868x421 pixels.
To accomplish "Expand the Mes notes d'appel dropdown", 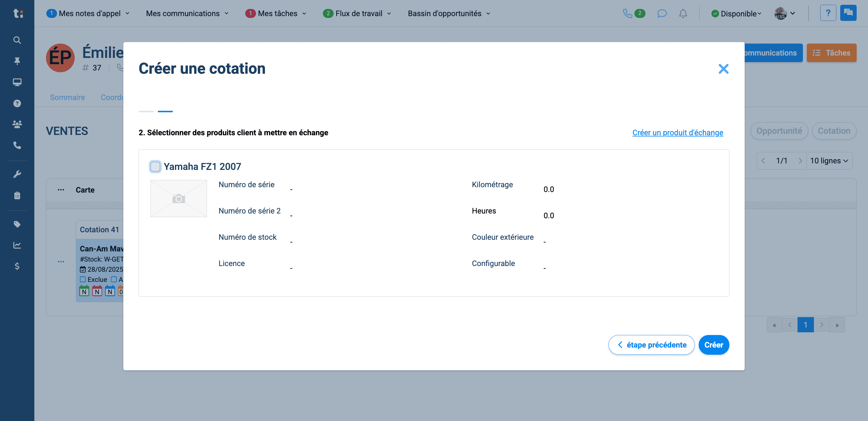I will pyautogui.click(x=88, y=13).
